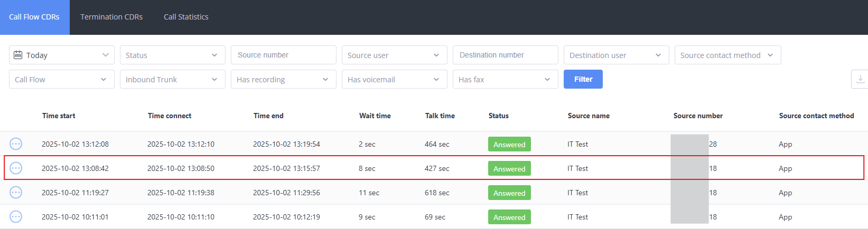Focus the Source number input field
868x229 pixels.
point(283,55)
